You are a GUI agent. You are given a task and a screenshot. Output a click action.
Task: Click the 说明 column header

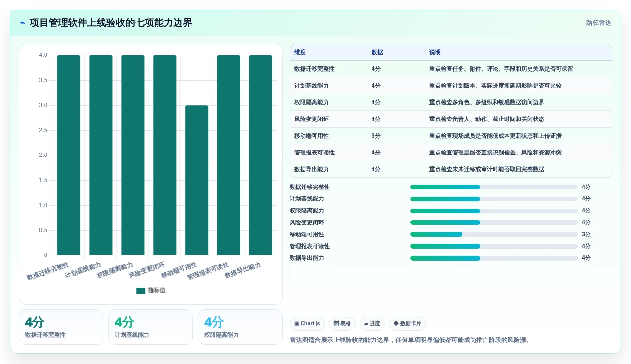(x=435, y=53)
